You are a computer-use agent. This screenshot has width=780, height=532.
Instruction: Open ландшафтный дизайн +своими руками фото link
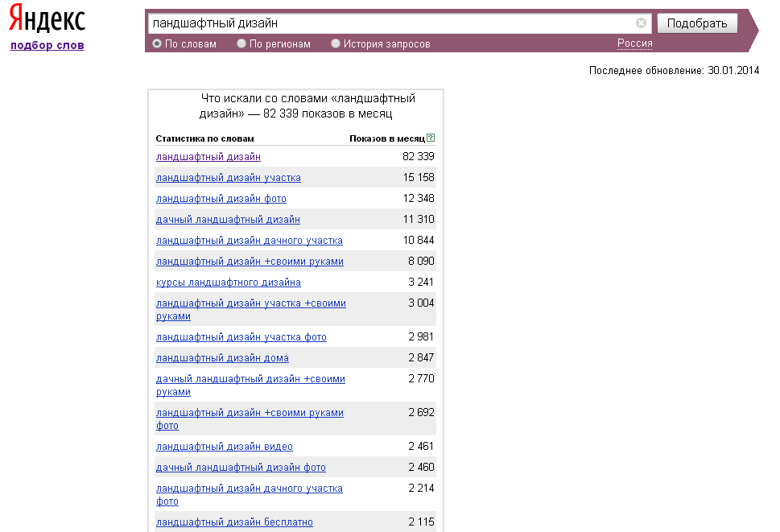tap(250, 419)
